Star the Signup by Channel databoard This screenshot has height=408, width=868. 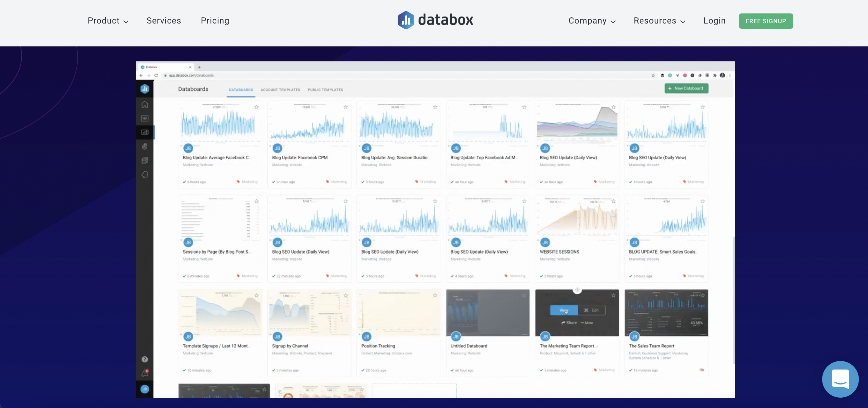346,296
